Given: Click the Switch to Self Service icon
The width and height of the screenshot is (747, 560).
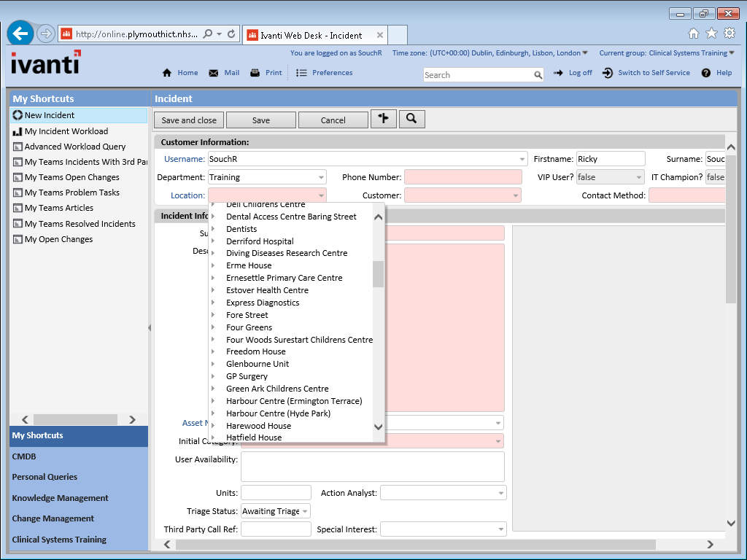Looking at the screenshot, I should (x=608, y=73).
